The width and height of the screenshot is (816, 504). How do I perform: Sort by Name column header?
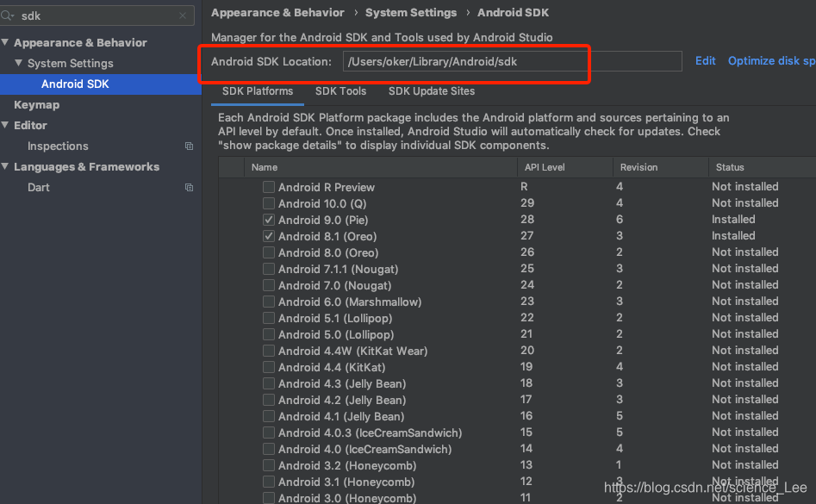[380, 167]
